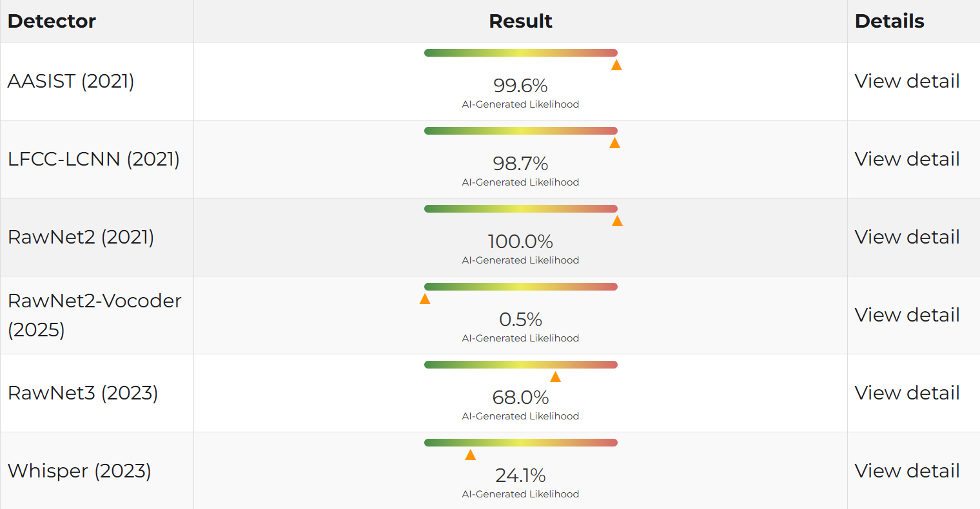980x509 pixels.
Task: Click the orange marker for RawNet2-Vocoder
Action: click(x=425, y=299)
